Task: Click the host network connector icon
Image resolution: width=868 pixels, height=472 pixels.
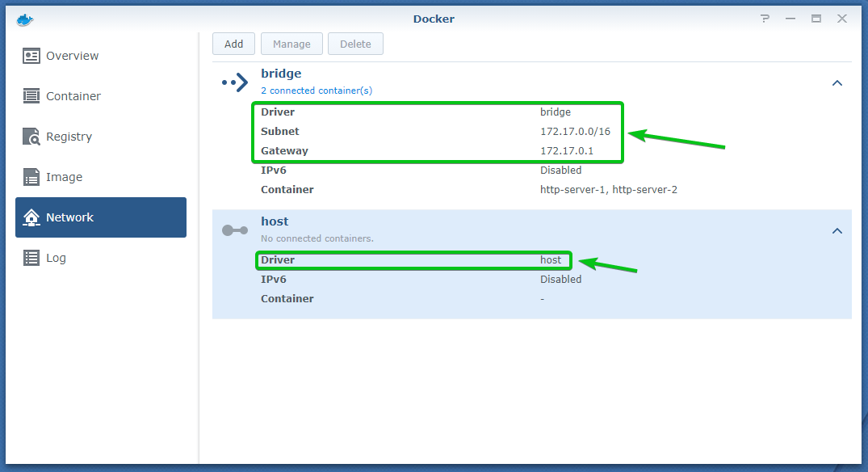Action: (235, 230)
